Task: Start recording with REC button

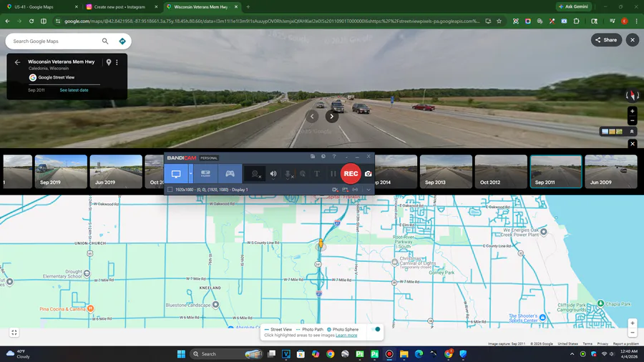Action: point(351,174)
